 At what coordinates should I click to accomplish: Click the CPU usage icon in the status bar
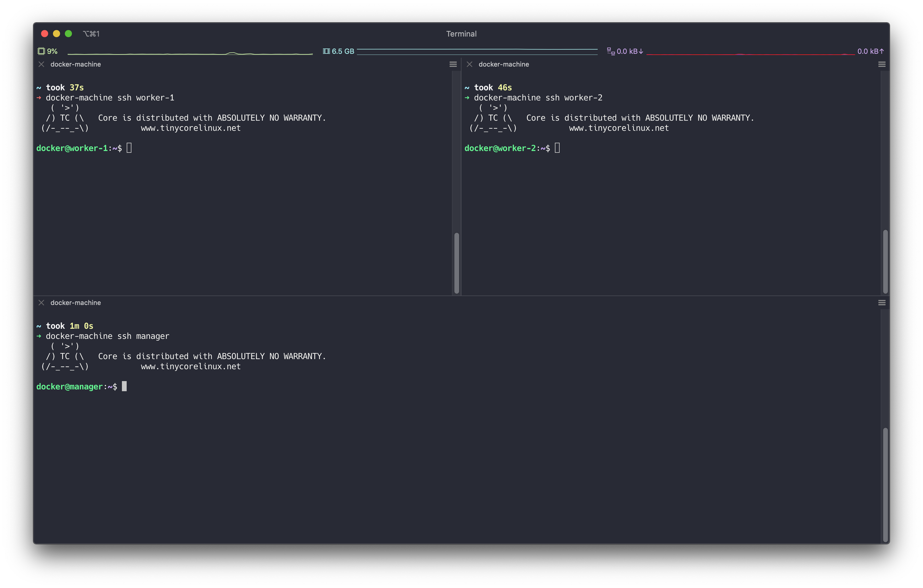41,51
